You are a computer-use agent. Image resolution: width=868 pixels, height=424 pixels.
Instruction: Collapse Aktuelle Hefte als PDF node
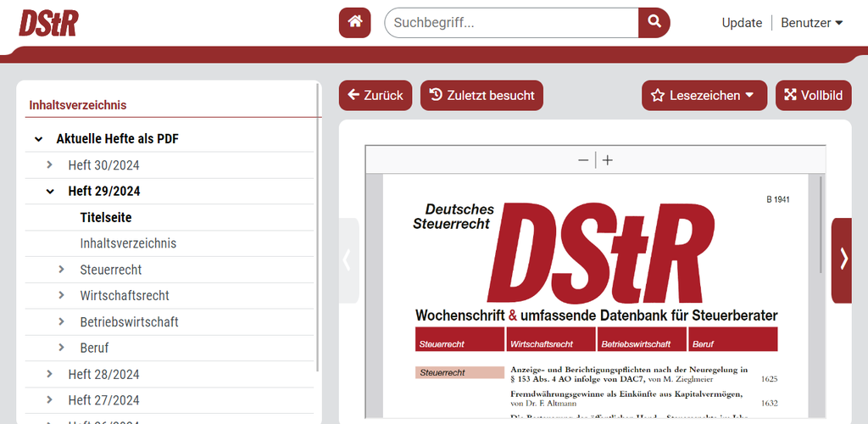[38, 139]
